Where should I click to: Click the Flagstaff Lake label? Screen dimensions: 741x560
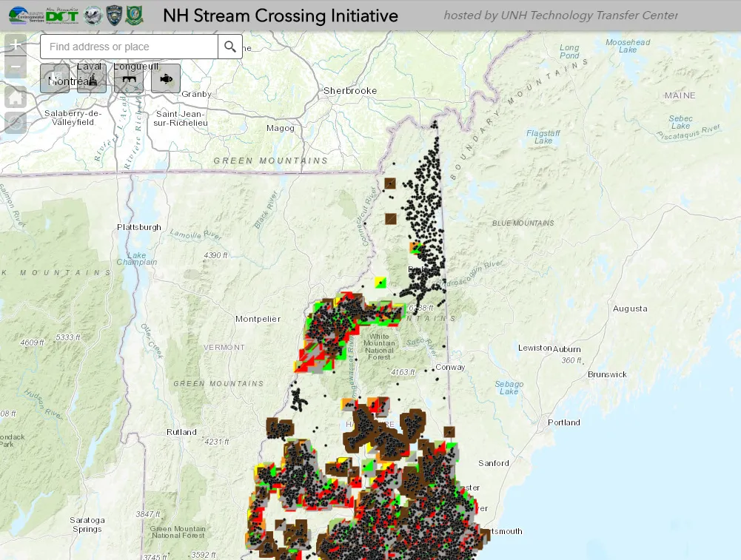(x=543, y=137)
